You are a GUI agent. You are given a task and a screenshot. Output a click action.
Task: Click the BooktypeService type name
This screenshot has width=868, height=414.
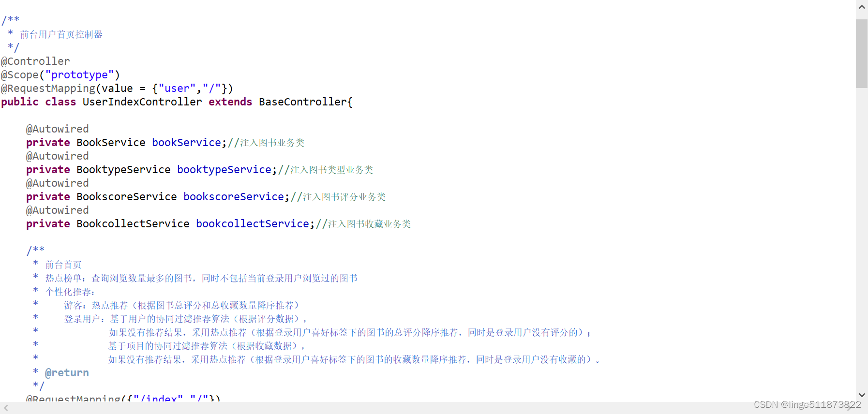pyautogui.click(x=123, y=170)
